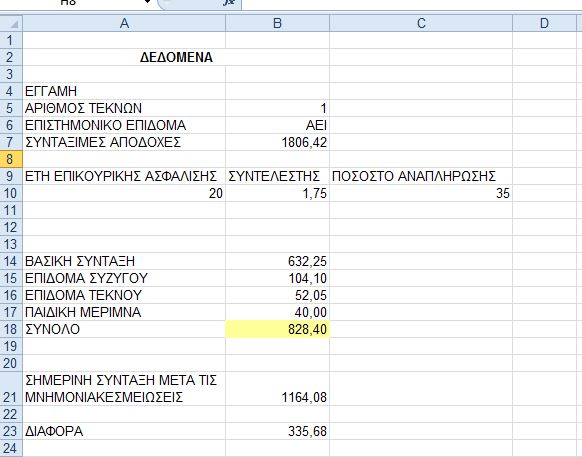Click the ΕΓΓΑΜΗ cell
This screenshot has width=582, height=457.
click(124, 91)
